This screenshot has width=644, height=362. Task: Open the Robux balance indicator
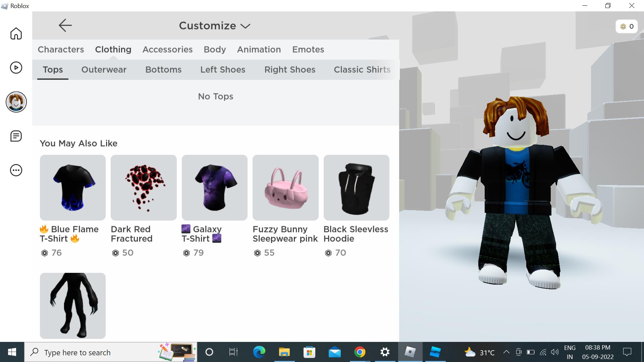tap(627, 26)
